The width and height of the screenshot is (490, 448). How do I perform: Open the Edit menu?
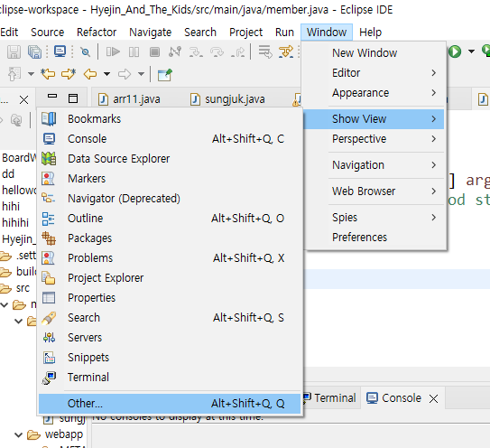click(9, 33)
